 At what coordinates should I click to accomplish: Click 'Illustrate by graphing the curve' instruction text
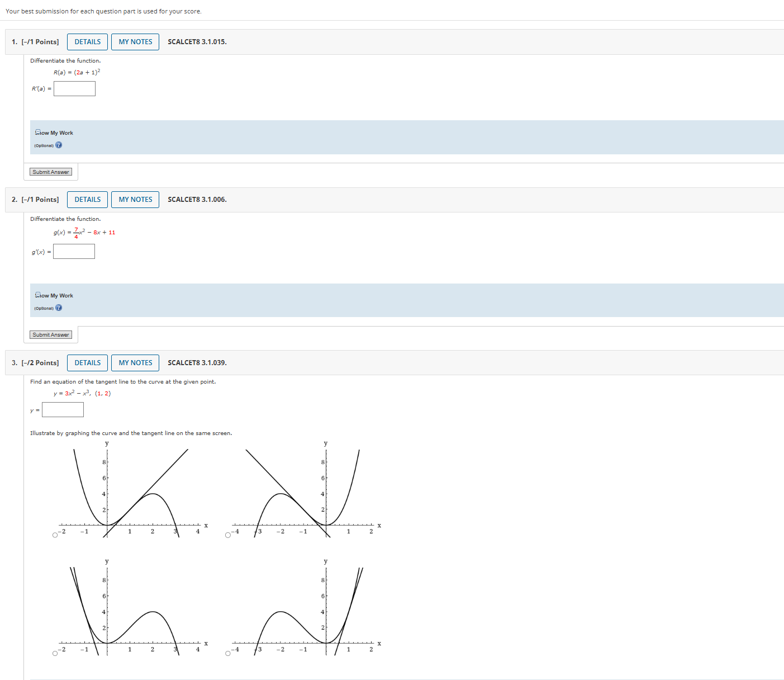click(x=131, y=433)
